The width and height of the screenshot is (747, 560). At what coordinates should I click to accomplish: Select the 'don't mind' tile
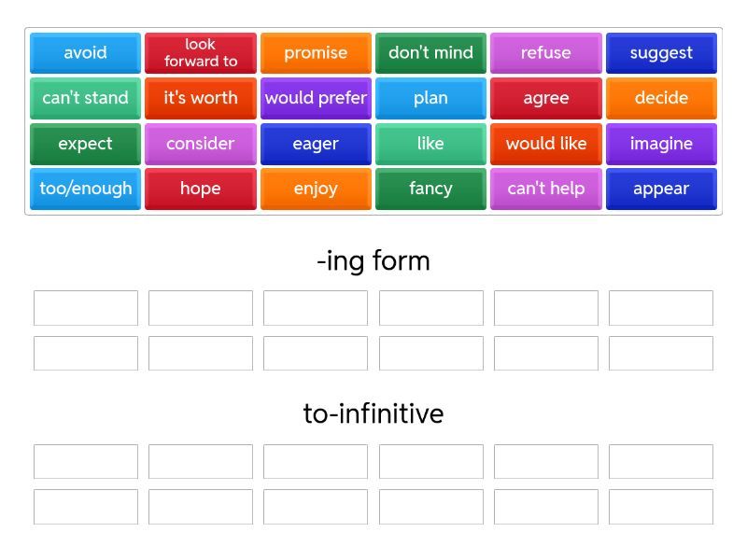click(430, 53)
